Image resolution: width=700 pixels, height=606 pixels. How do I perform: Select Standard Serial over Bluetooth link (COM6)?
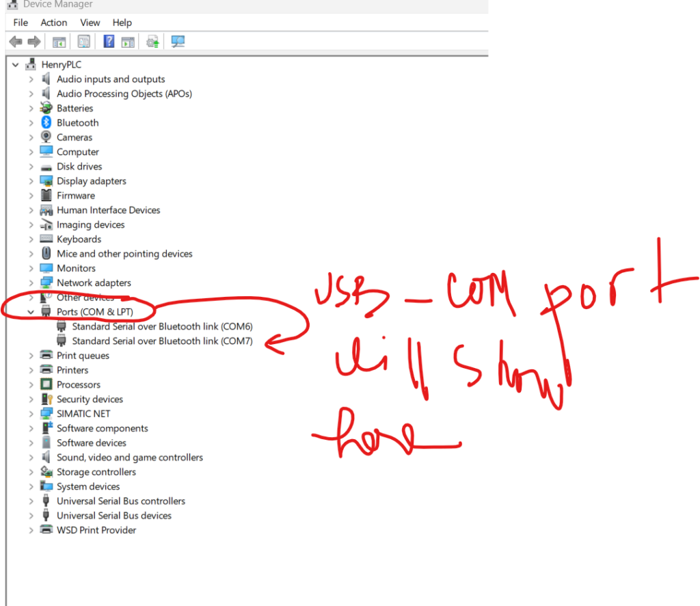pos(162,327)
